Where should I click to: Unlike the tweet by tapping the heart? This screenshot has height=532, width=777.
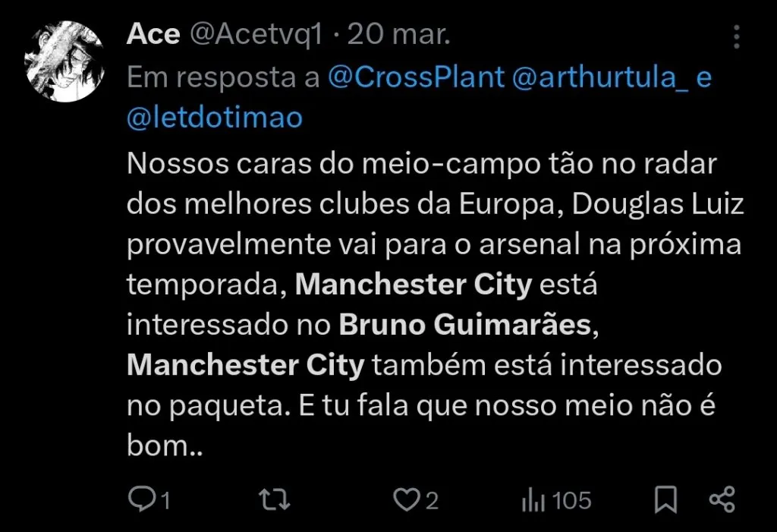[x=408, y=500]
